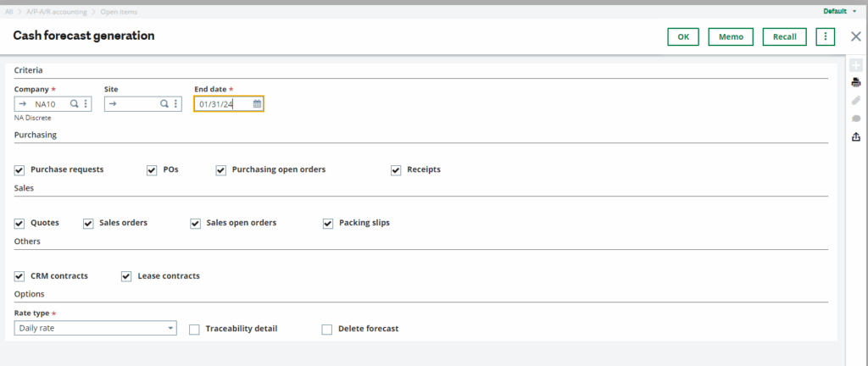The width and height of the screenshot is (868, 366).
Task: Enable Traceability detail checkbox
Action: pos(194,330)
